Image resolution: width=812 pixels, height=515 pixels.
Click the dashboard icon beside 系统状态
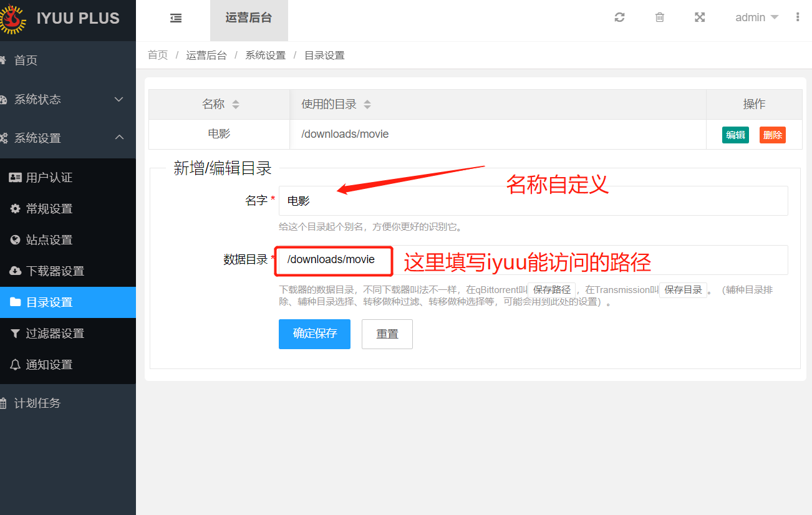click(3, 100)
